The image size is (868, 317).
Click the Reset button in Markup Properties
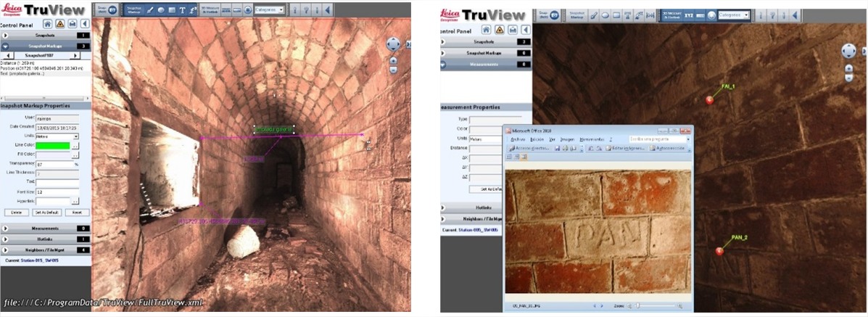[x=77, y=213]
